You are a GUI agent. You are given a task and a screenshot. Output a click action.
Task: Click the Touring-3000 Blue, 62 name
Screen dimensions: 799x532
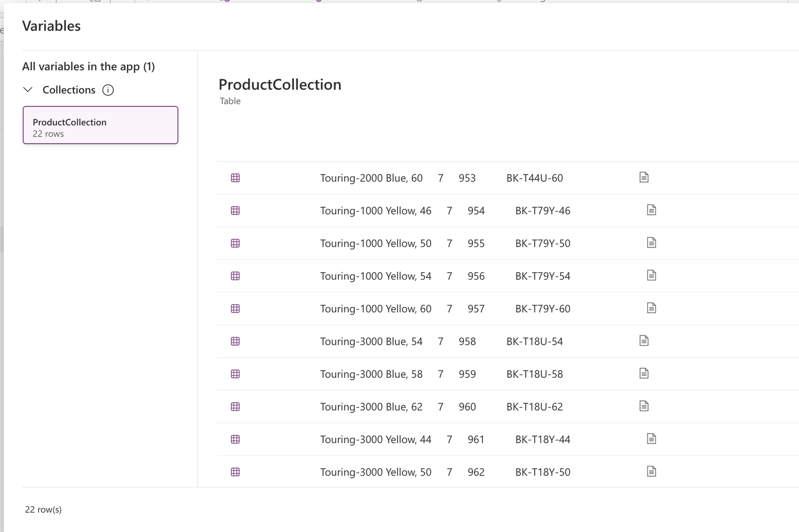pyautogui.click(x=371, y=407)
